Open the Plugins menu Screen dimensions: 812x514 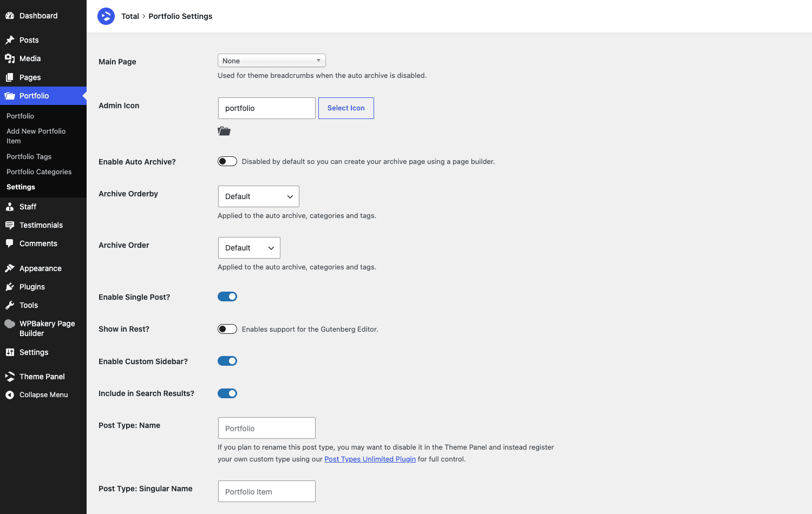click(x=43, y=287)
